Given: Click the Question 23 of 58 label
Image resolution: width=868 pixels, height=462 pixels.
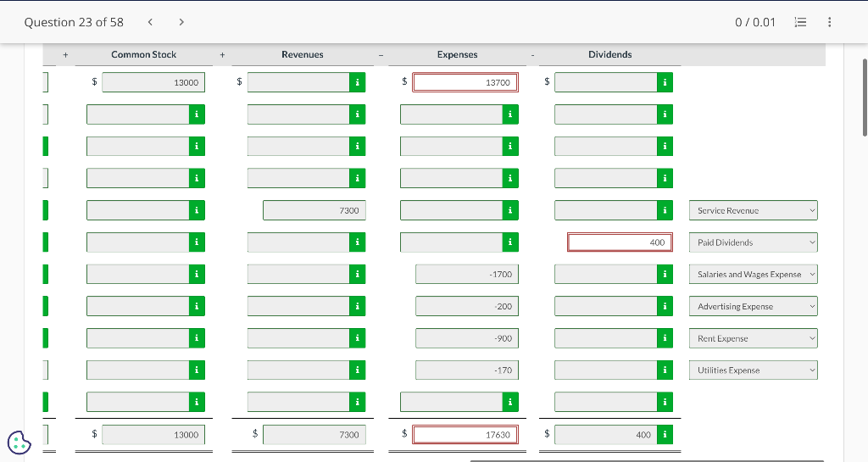Looking at the screenshot, I should tap(74, 22).
